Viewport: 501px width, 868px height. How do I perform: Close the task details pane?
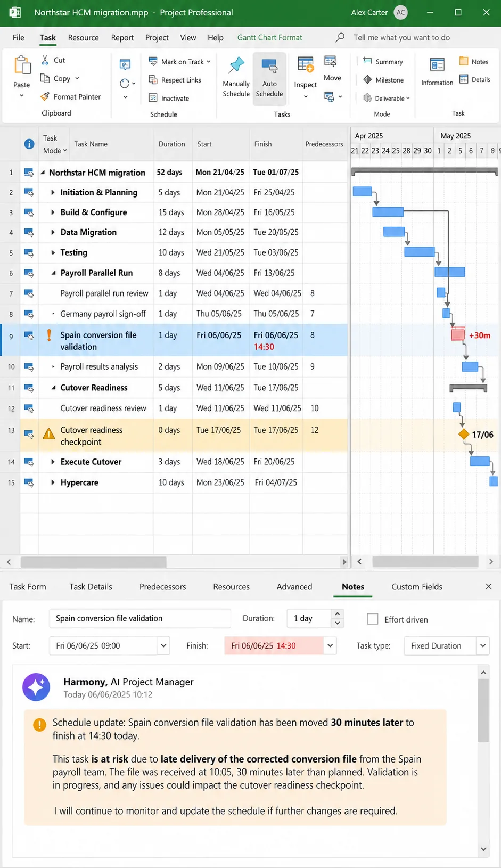tap(489, 586)
